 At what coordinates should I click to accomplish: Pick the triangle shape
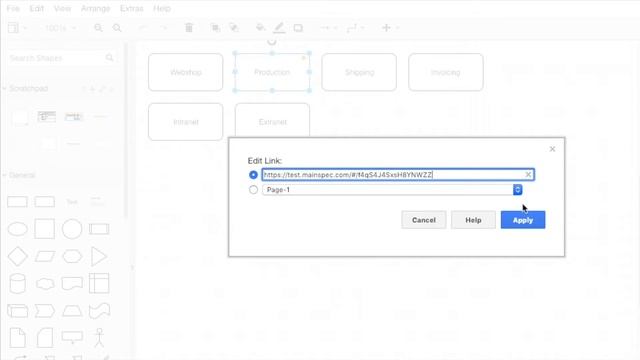[x=99, y=256]
